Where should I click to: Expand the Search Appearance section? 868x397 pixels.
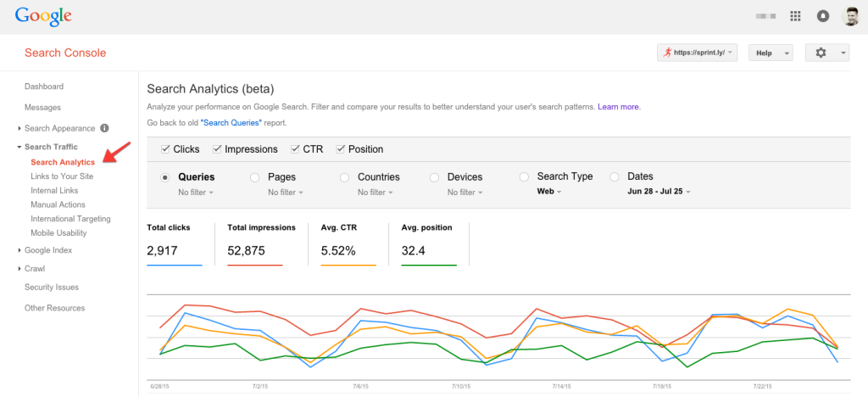(19, 128)
